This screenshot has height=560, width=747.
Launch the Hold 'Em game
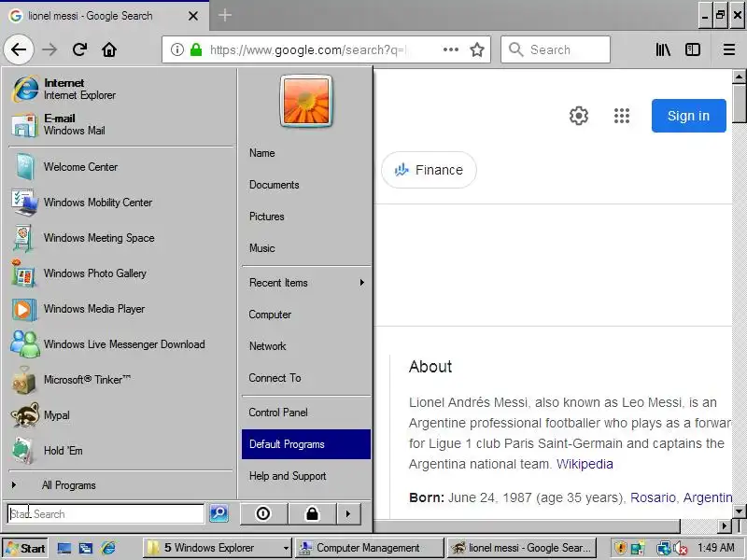121,451
